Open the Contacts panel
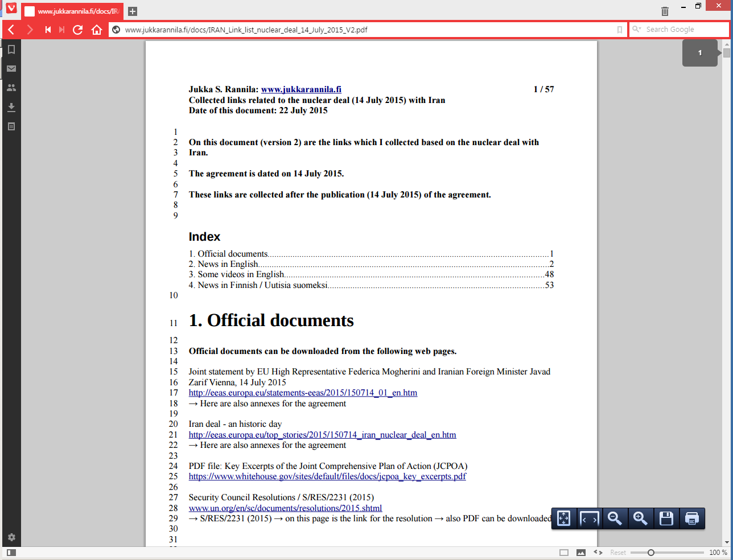 (x=11, y=88)
